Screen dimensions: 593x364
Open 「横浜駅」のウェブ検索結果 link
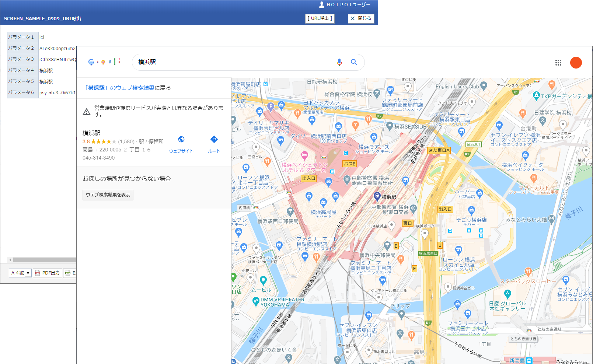(x=119, y=88)
